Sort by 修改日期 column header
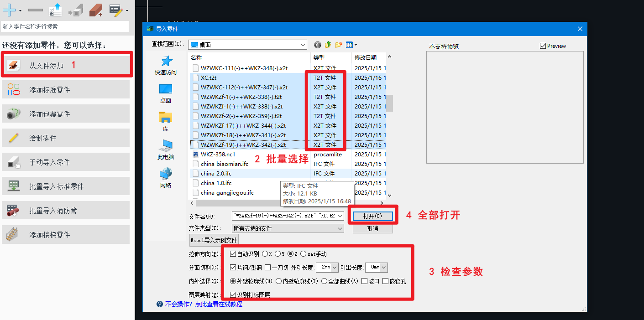 coord(369,58)
